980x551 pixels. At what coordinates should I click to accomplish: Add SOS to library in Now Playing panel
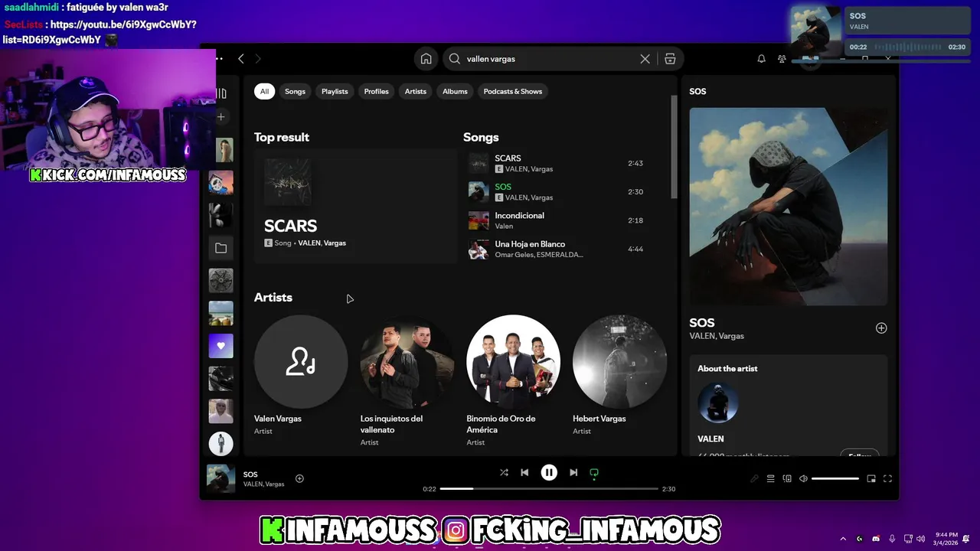881,328
